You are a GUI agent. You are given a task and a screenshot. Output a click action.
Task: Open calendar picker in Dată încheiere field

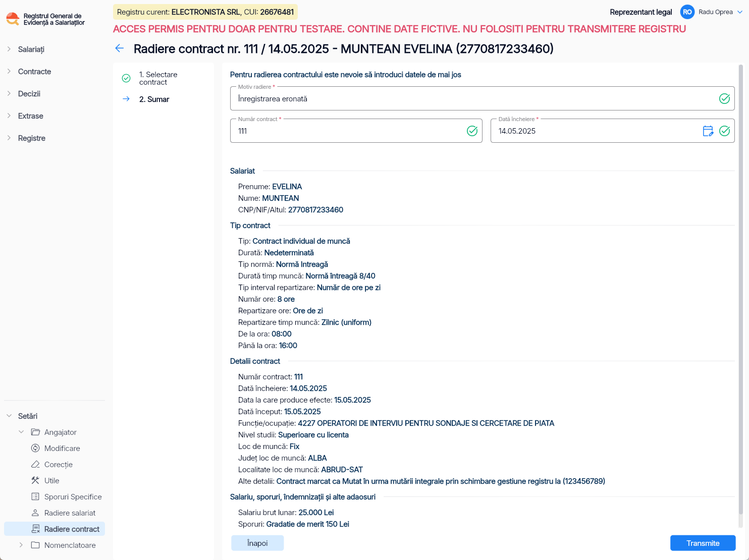tap(708, 131)
